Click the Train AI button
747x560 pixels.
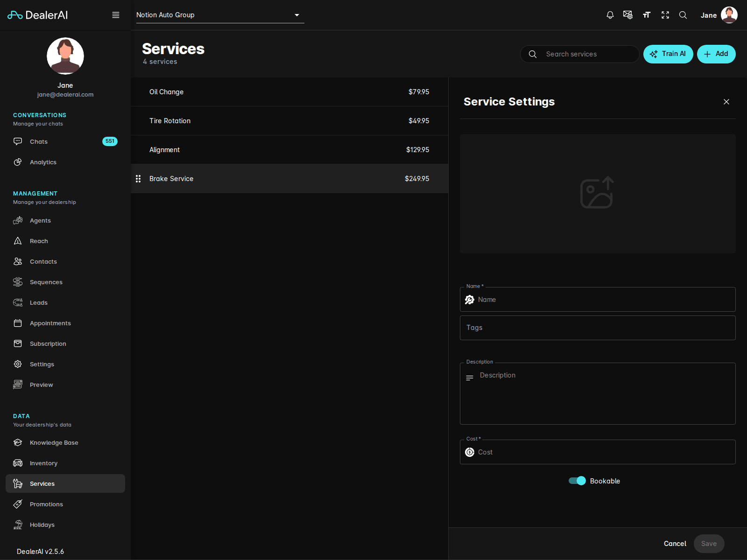(x=668, y=54)
